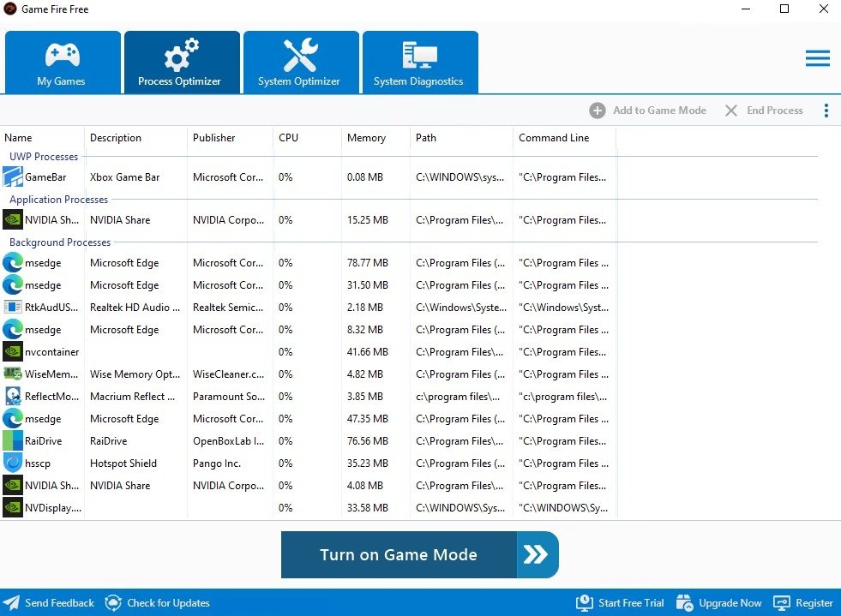Select the GameBar process icon
Viewport: 841px width, 616px height.
point(13,177)
